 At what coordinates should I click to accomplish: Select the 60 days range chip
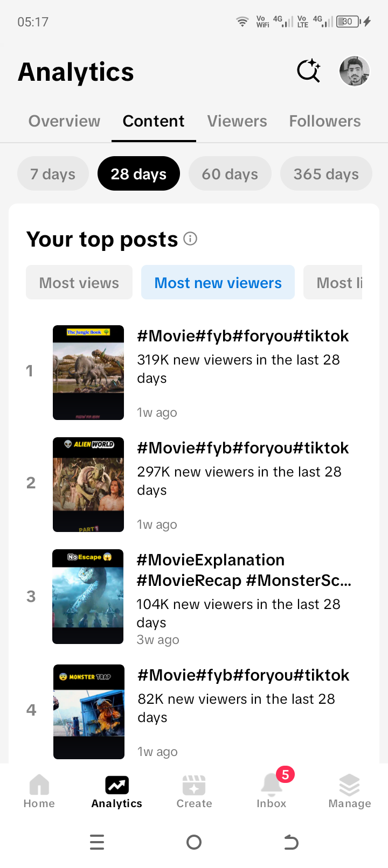[230, 173]
